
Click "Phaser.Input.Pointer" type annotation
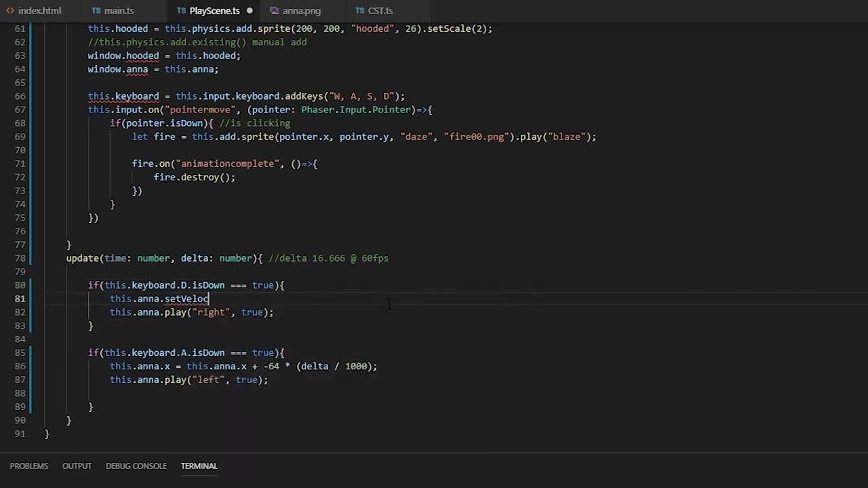point(356,110)
